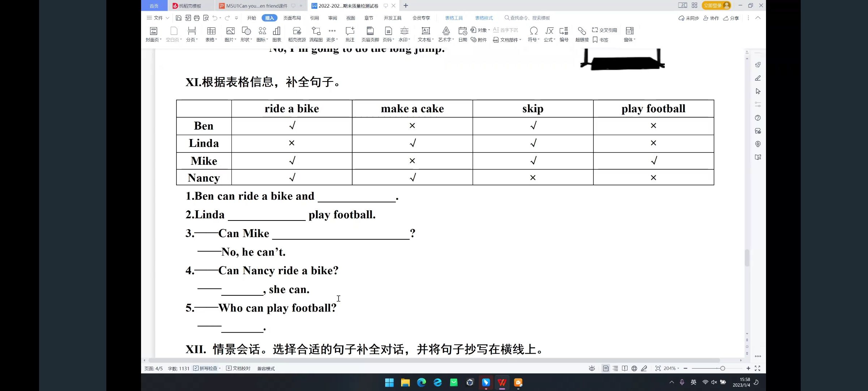Open 页眉页脚 header and footer
868x391 pixels.
370,34
